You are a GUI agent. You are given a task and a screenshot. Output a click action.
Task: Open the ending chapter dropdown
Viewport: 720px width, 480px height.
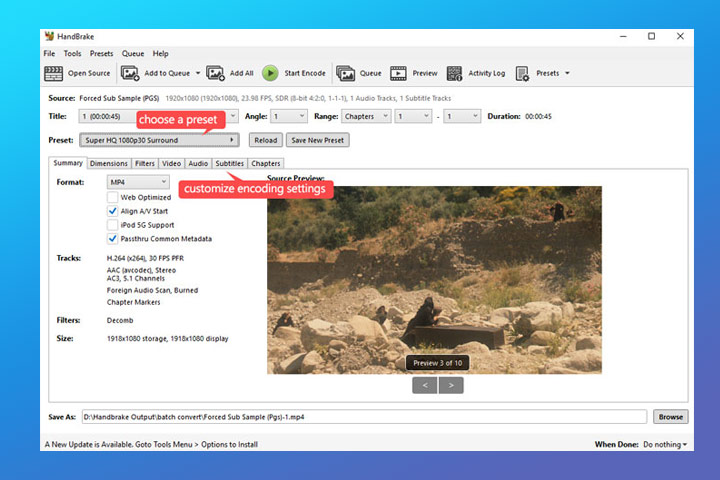point(462,116)
